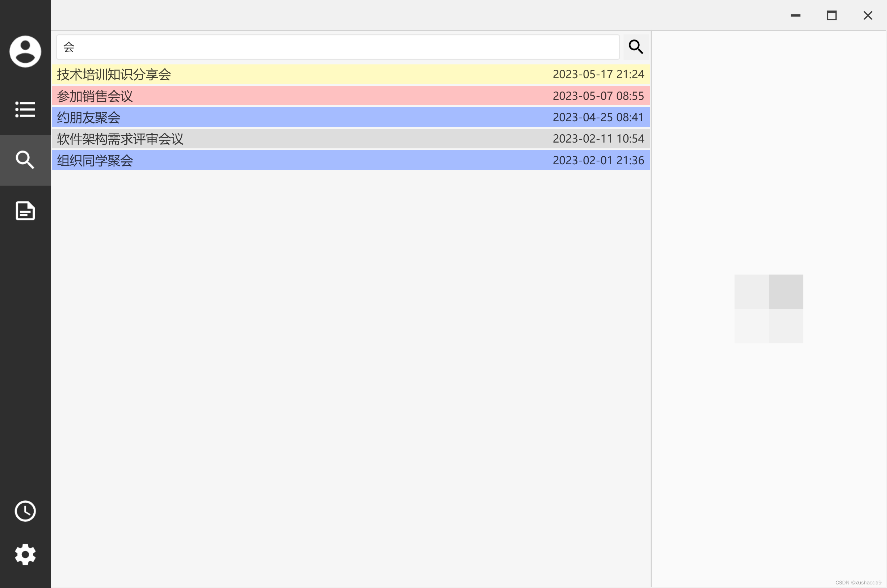The image size is (887, 588).
Task: Open the user account profile icon
Action: point(25,51)
